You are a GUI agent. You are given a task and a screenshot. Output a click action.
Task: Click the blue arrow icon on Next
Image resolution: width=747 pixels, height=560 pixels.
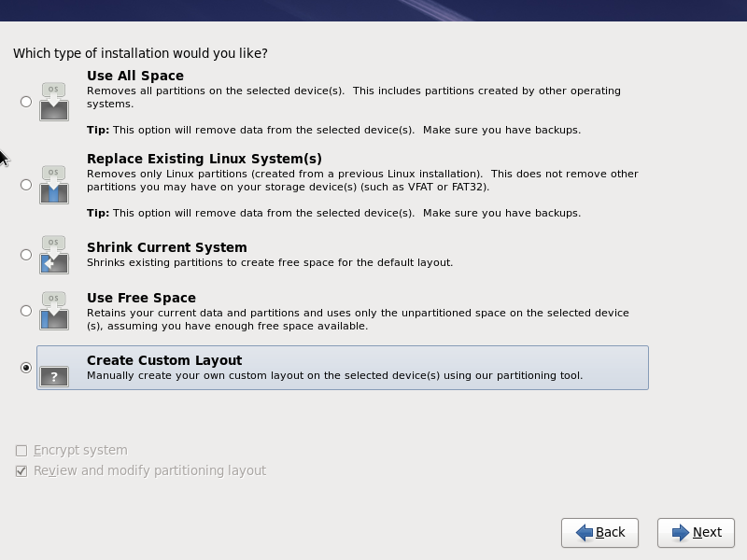[681, 532]
